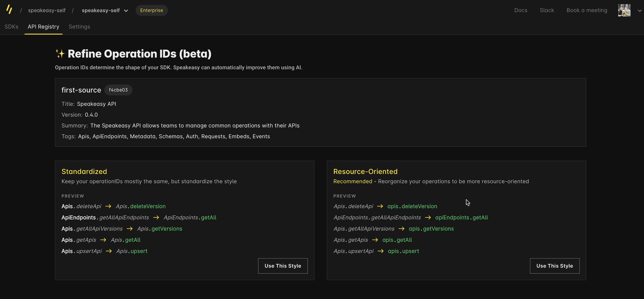
Task: Click the Speakeasy logo/home icon
Action: click(x=8, y=10)
